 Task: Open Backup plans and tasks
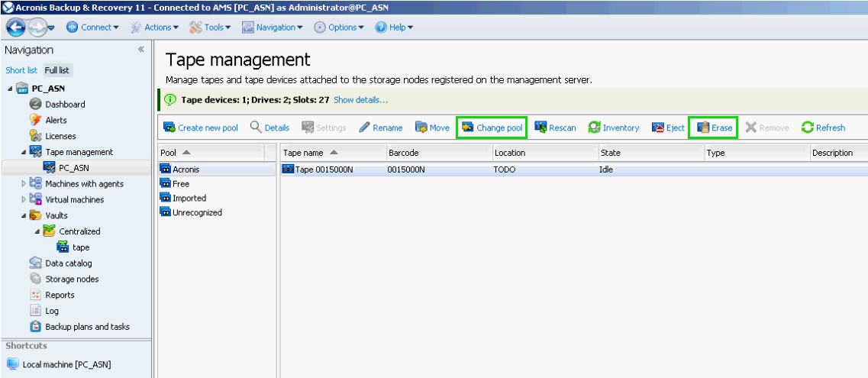tap(79, 327)
